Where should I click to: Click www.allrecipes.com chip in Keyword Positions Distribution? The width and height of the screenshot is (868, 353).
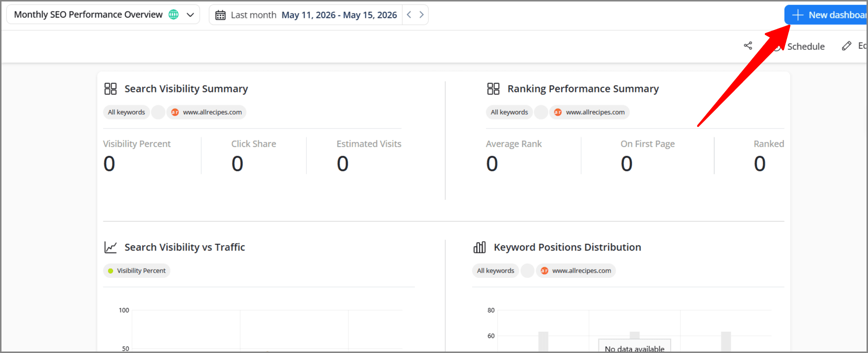pyautogui.click(x=576, y=271)
